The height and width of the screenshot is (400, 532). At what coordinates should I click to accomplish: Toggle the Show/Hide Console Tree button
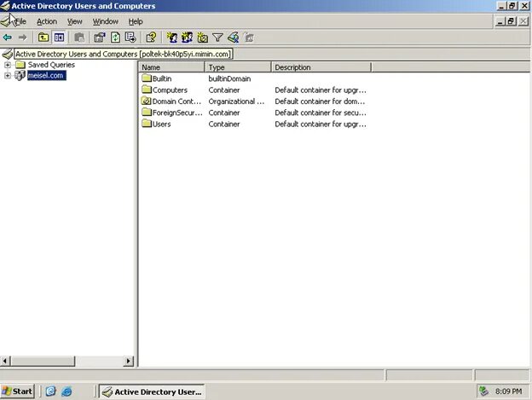point(59,38)
